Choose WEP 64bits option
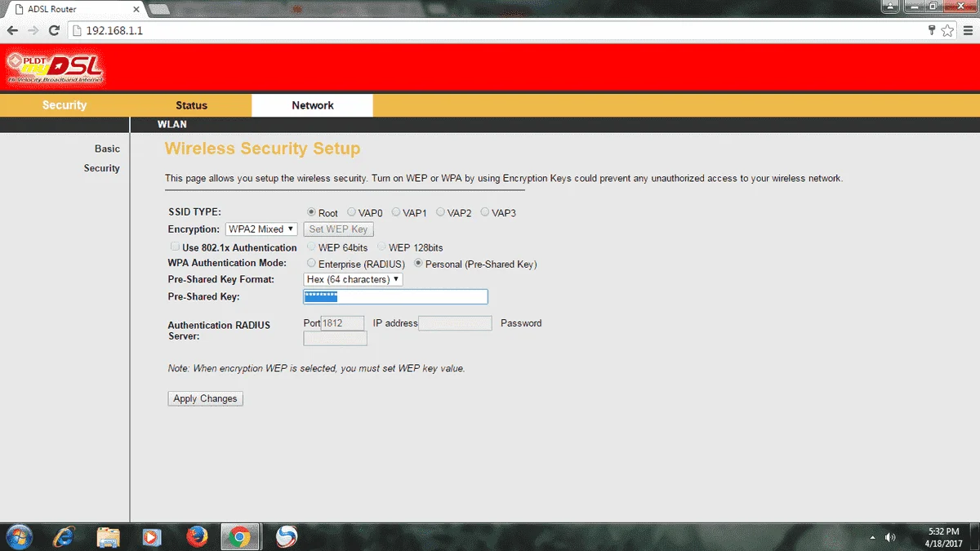Image resolution: width=980 pixels, height=551 pixels. 311,247
